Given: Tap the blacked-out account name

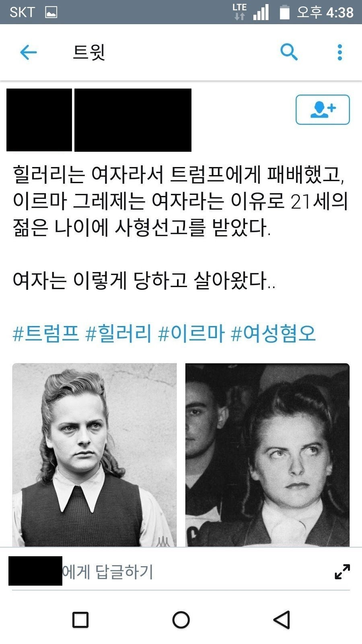Looking at the screenshot, I should [x=133, y=120].
